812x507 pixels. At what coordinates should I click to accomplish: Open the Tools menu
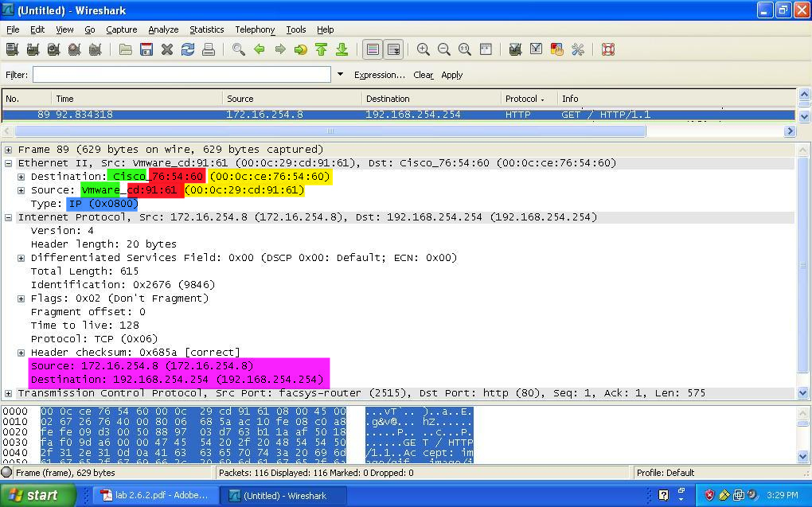click(295, 29)
